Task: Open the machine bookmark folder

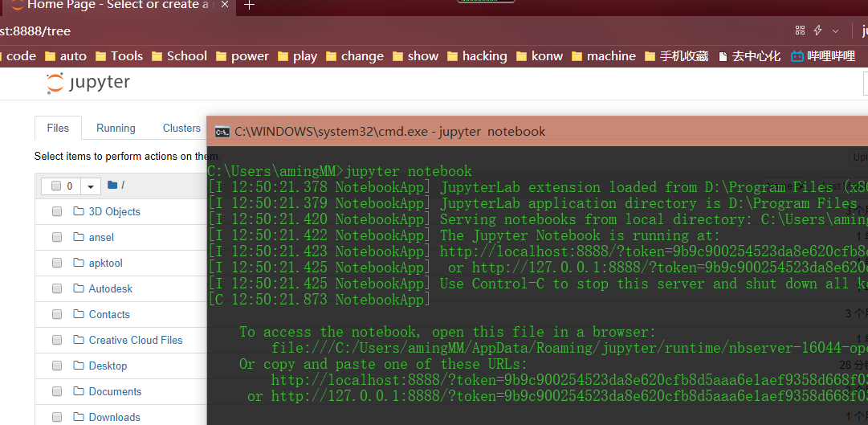Action: (603, 56)
